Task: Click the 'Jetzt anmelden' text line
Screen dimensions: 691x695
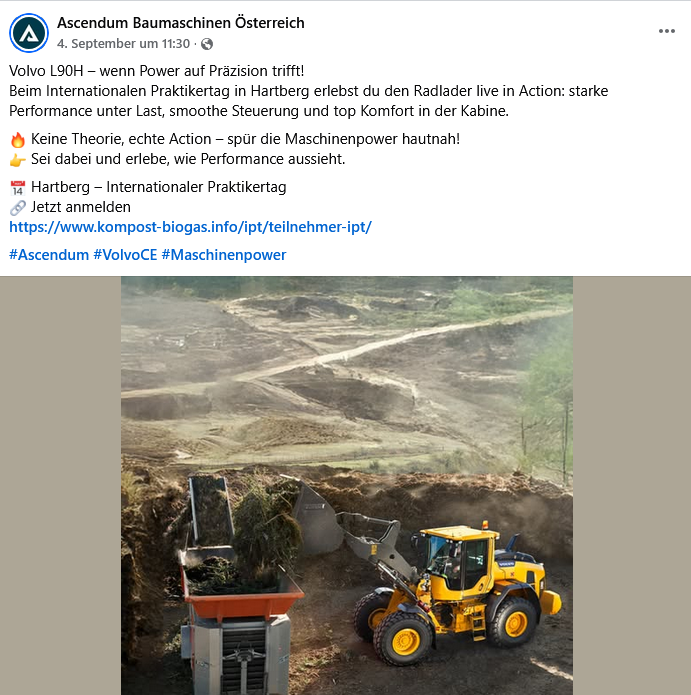Action: click(81, 207)
